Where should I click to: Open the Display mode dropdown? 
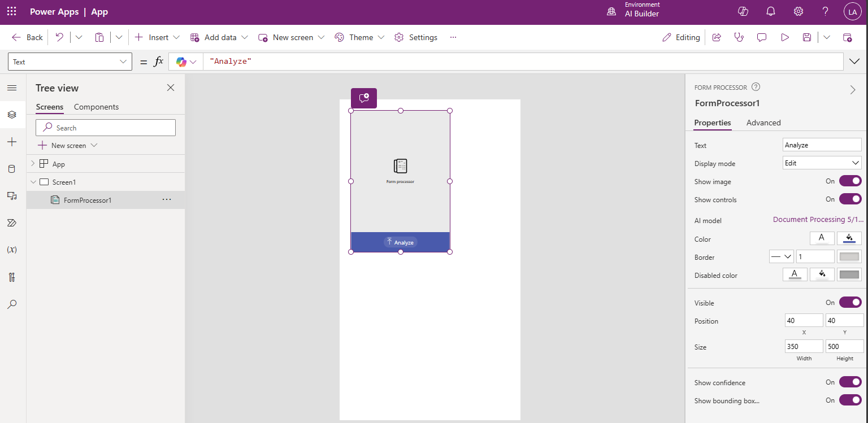[822, 163]
